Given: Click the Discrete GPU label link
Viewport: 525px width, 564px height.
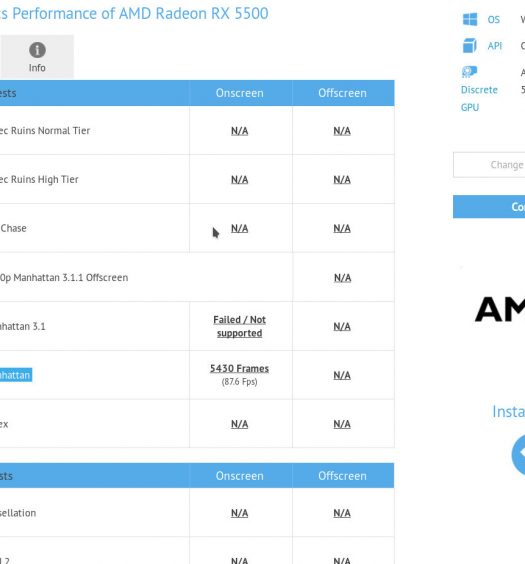Looking at the screenshot, I should coord(479,99).
